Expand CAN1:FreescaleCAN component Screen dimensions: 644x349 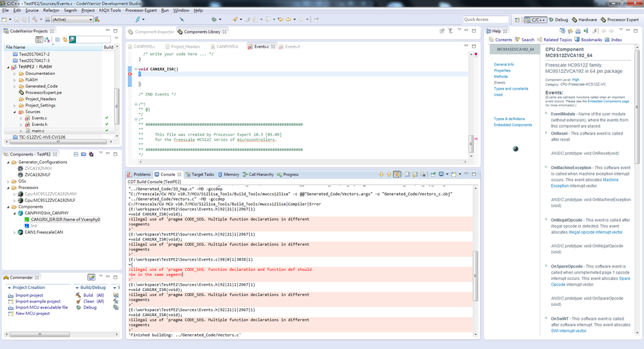[15, 232]
